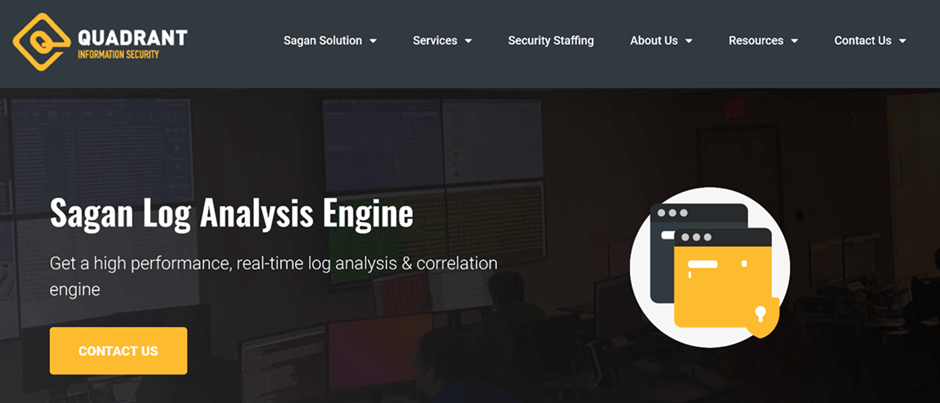Click the Quadrant Information Security wordmark
The image size is (940, 403).
tap(132, 44)
